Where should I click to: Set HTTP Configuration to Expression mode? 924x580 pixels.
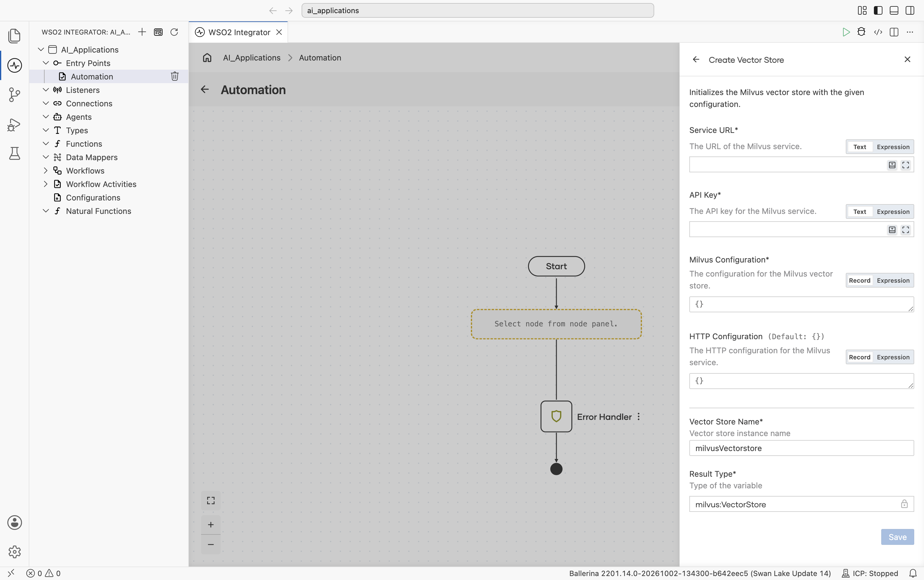point(893,357)
